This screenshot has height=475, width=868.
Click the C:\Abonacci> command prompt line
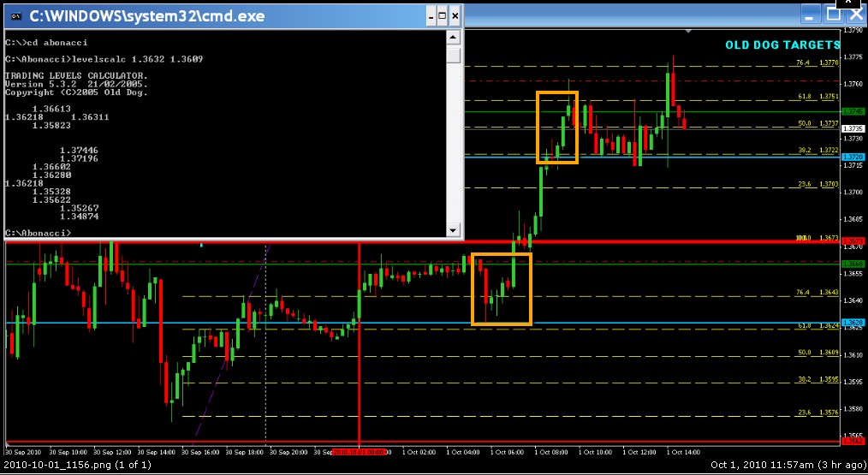38,233
